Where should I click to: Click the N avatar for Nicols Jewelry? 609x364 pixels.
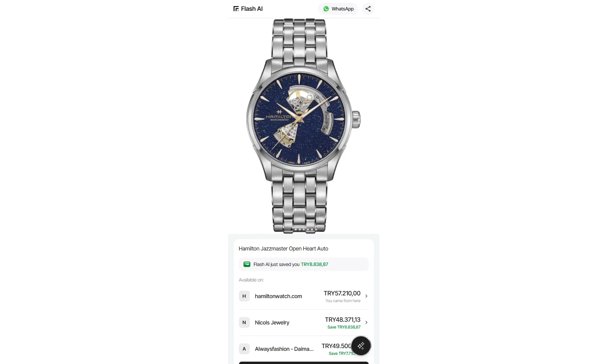[244, 322]
